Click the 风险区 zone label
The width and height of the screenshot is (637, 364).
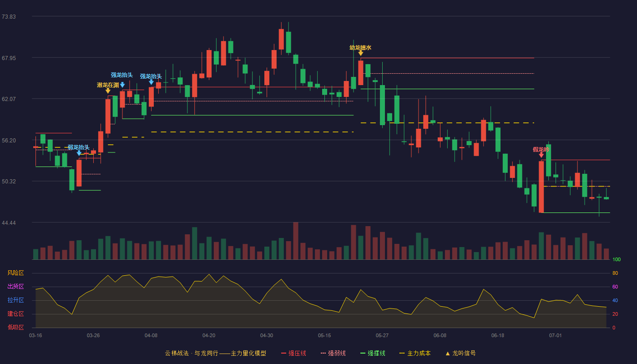15,273
